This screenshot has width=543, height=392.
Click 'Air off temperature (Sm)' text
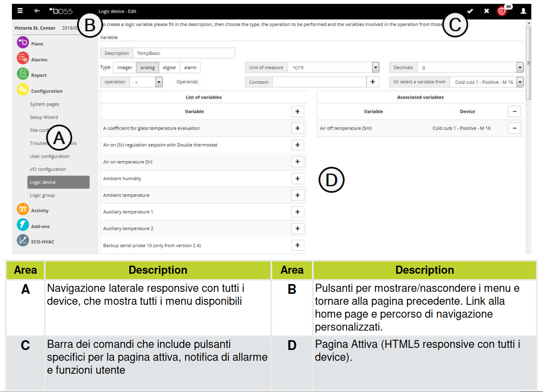[x=346, y=128]
